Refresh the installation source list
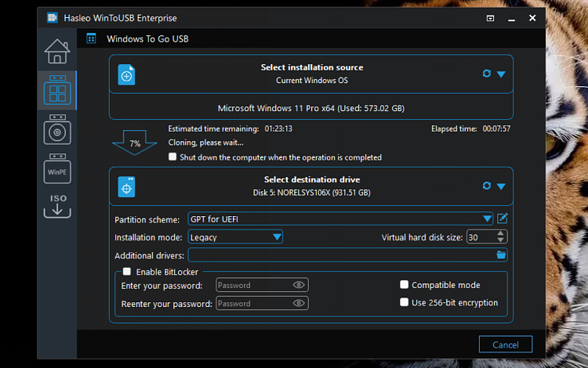The width and height of the screenshot is (588, 368). click(487, 74)
